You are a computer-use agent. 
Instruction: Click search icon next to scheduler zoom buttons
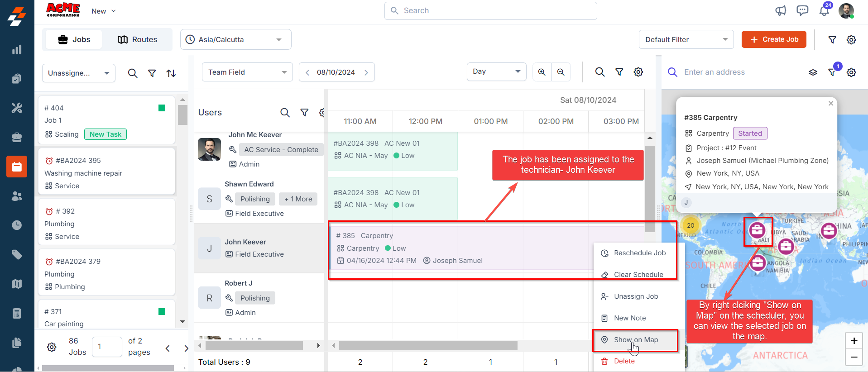coord(600,72)
